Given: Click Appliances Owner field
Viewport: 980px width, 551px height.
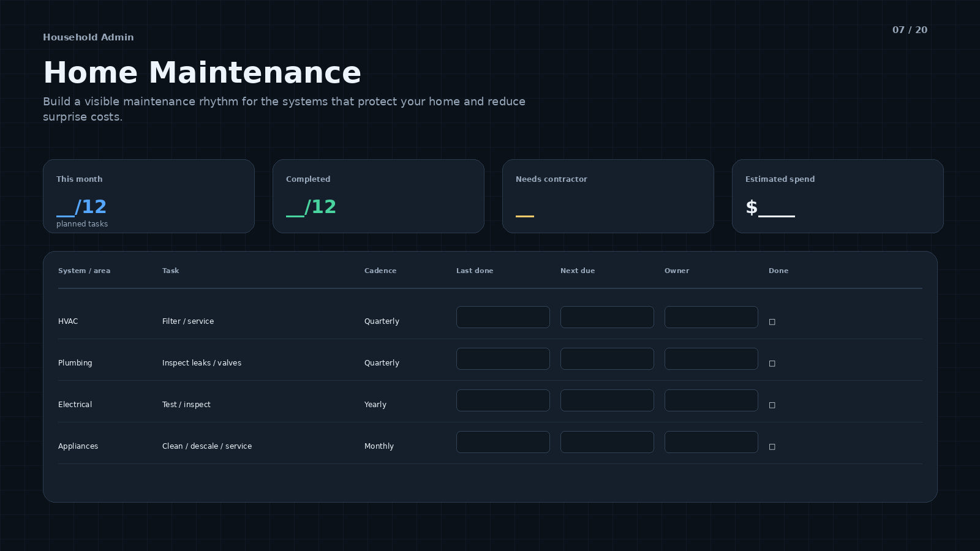Looking at the screenshot, I should [x=711, y=442].
